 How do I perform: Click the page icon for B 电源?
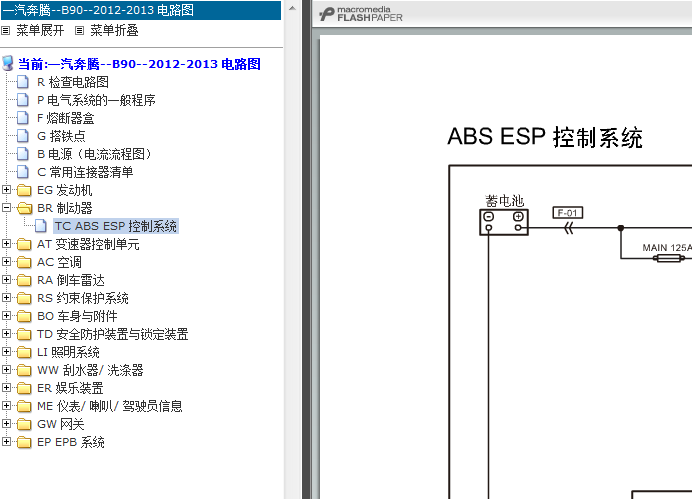(23, 154)
